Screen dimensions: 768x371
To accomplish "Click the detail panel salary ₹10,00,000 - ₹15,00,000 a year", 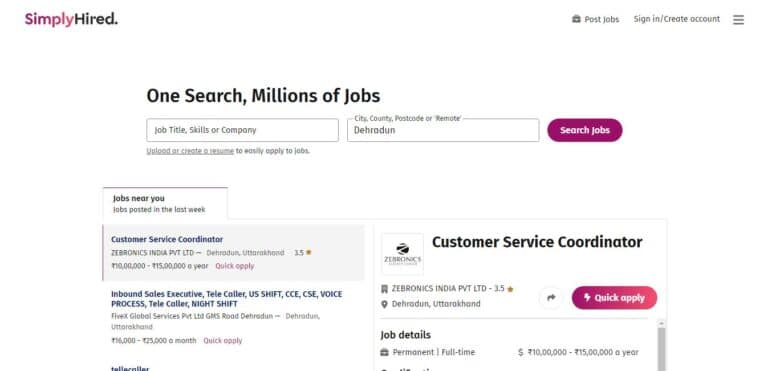I will 583,352.
